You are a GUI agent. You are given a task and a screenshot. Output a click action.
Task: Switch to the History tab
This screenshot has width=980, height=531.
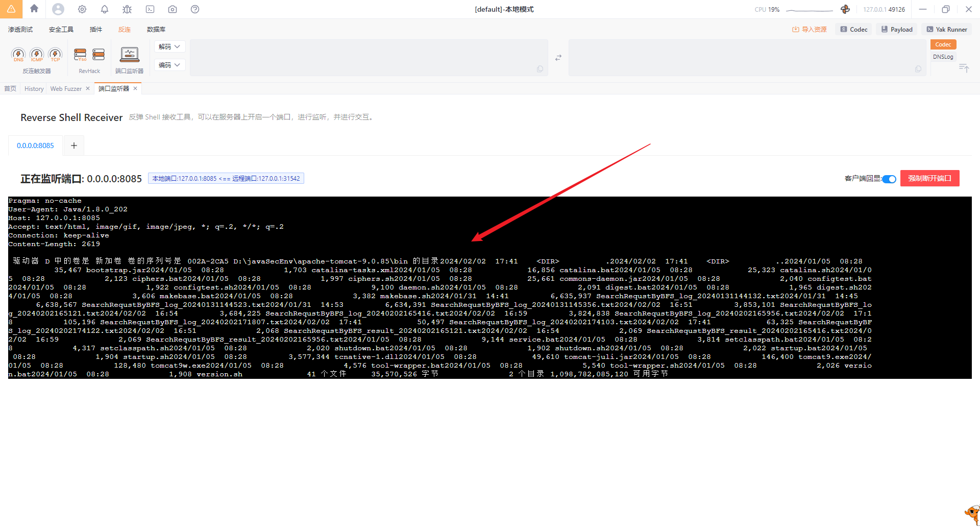click(34, 89)
